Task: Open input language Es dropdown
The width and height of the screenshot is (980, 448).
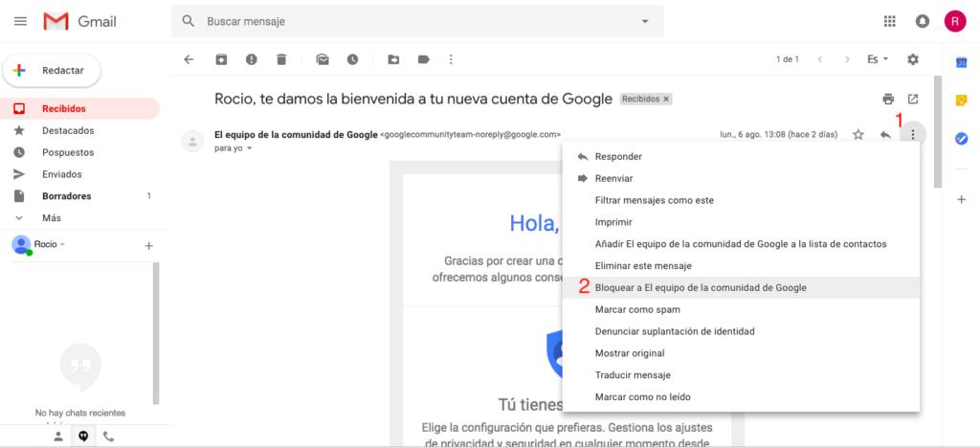Action: coord(878,59)
